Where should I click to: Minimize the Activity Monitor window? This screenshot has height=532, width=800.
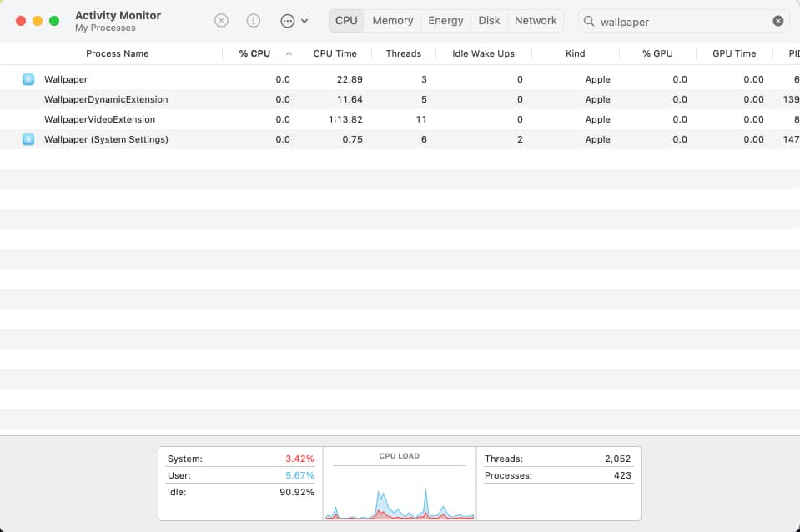(x=38, y=21)
